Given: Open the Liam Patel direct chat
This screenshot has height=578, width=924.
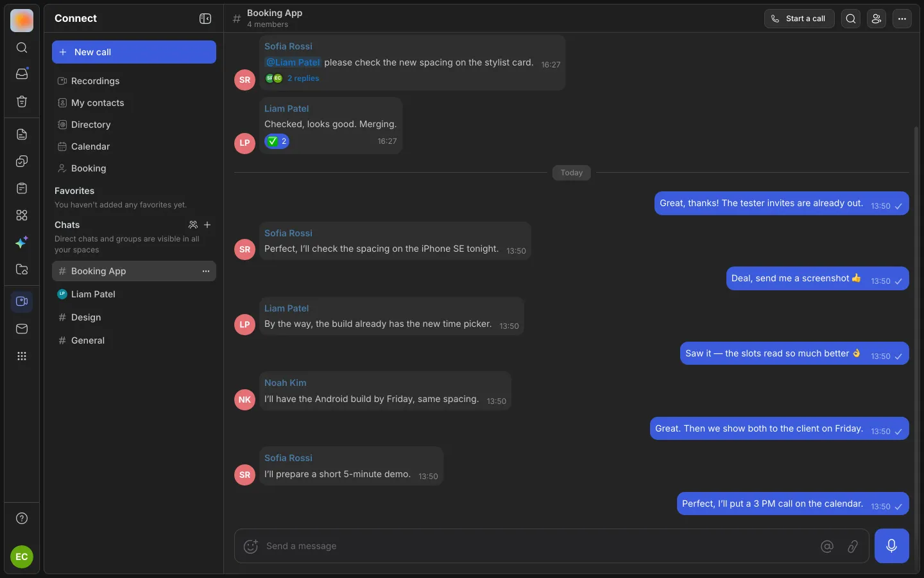Looking at the screenshot, I should point(134,294).
